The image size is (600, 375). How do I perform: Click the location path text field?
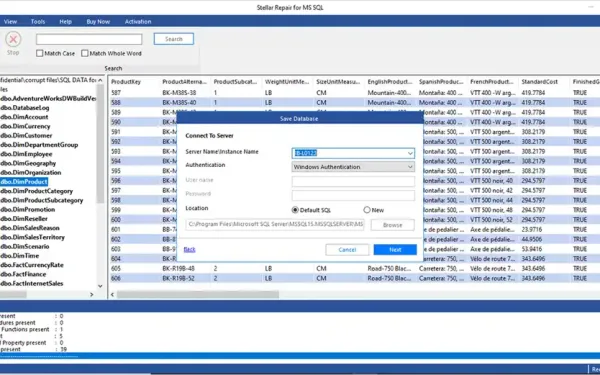[x=275, y=225]
